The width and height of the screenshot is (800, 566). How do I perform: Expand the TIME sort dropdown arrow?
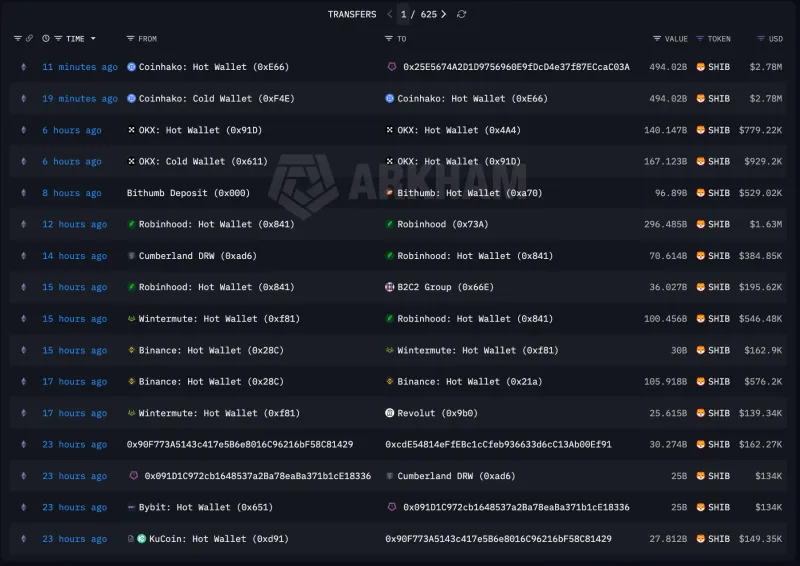click(x=93, y=39)
